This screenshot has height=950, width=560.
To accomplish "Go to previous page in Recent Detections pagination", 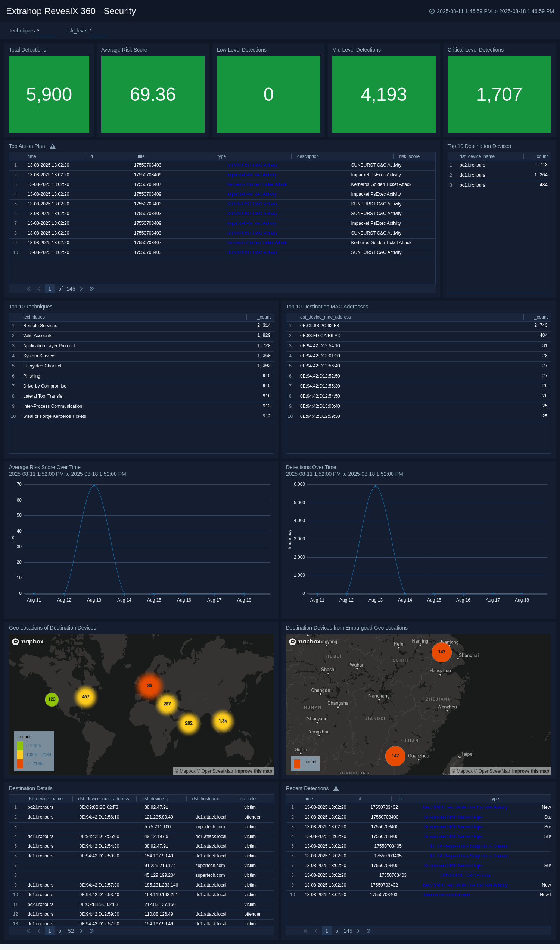I will click(316, 931).
